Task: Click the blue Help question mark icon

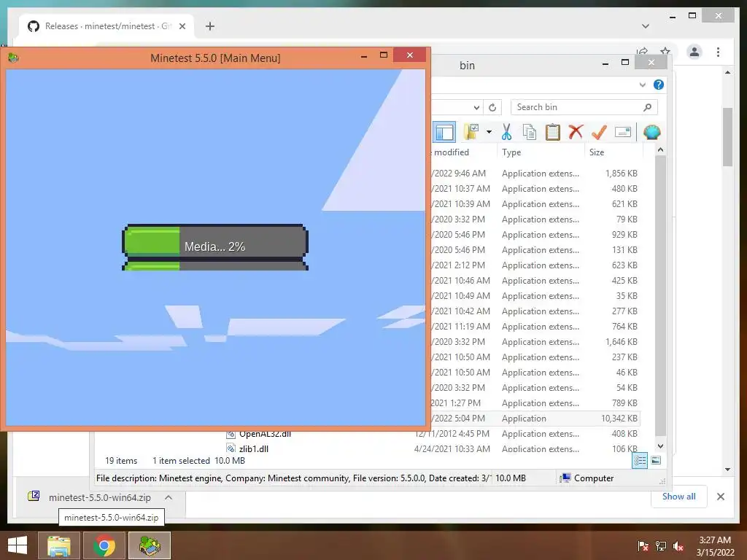Action: pyautogui.click(x=659, y=85)
